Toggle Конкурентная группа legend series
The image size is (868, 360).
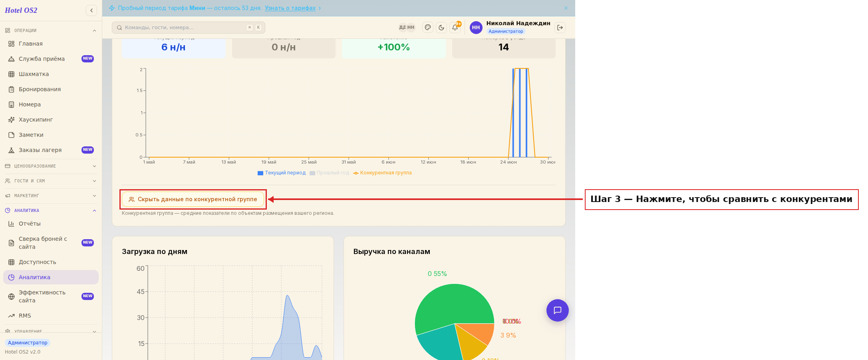pos(383,173)
